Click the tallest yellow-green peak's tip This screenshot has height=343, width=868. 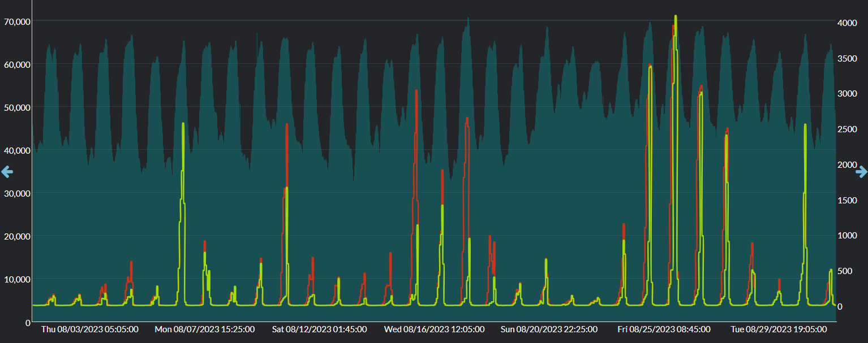point(676,16)
